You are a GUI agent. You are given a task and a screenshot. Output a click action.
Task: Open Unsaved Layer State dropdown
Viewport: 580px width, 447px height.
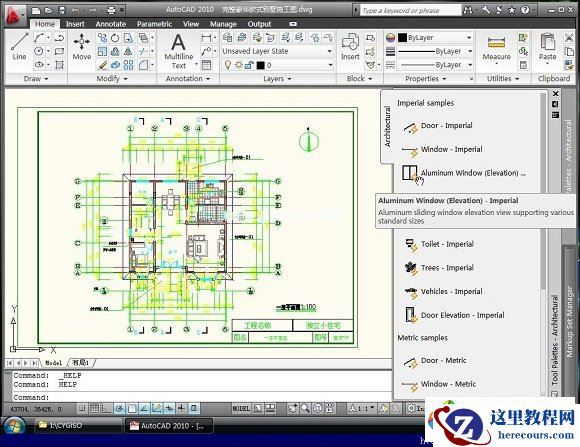click(277, 51)
